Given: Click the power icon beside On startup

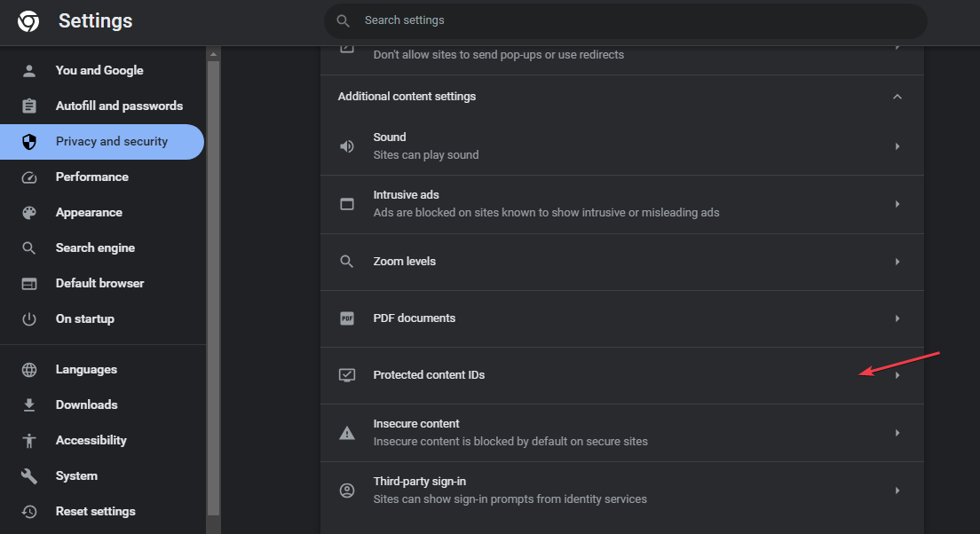Looking at the screenshot, I should click(29, 319).
